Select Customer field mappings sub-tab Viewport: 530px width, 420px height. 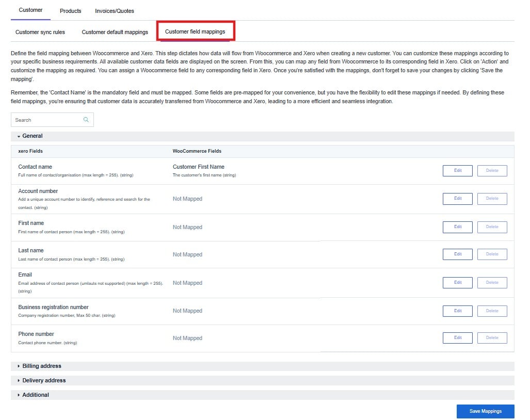195,31
